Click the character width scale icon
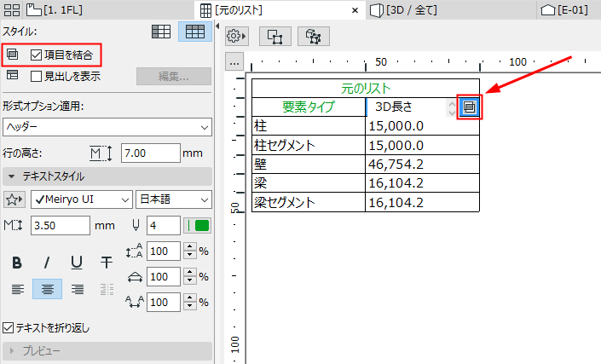Screen dimensions: 601x364 coord(135,277)
